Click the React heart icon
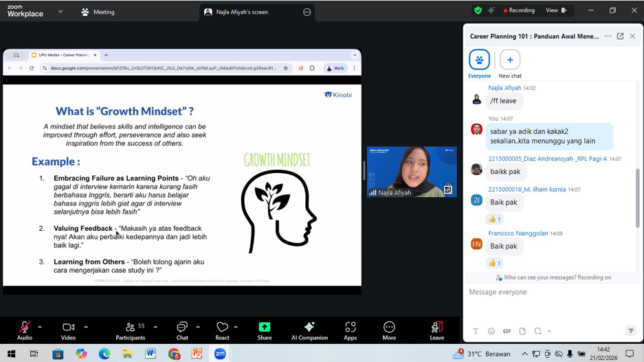 (x=222, y=330)
